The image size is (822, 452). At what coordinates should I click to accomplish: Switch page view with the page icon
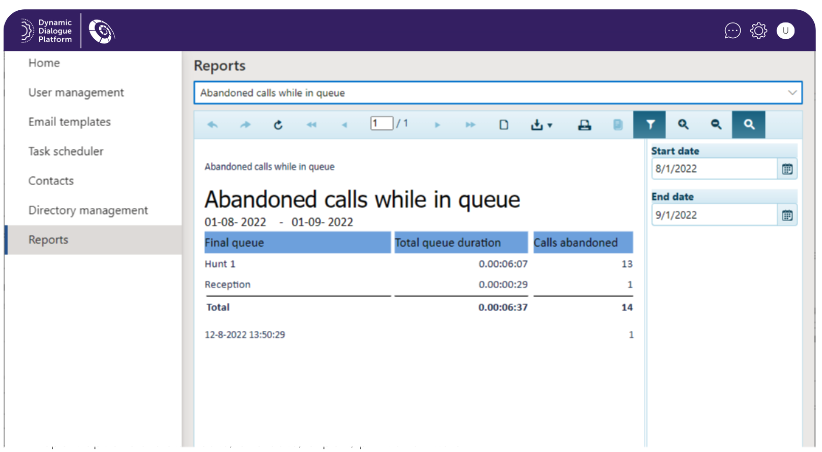(x=504, y=125)
